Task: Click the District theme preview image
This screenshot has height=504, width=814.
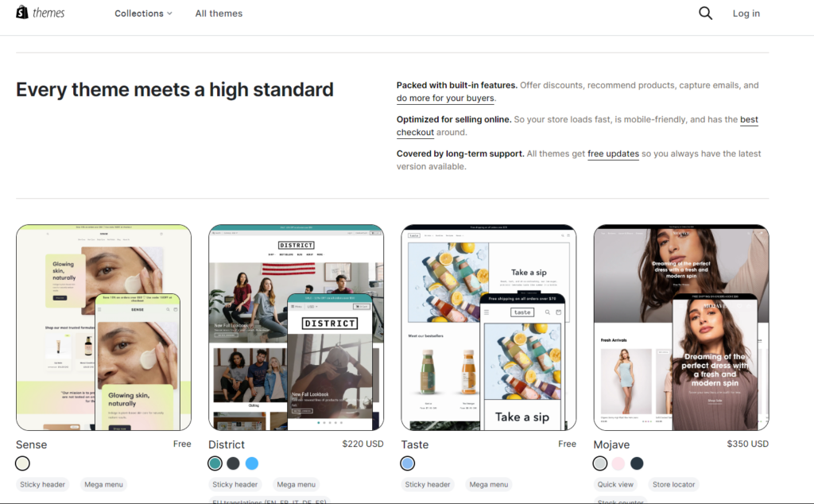Action: tap(296, 327)
